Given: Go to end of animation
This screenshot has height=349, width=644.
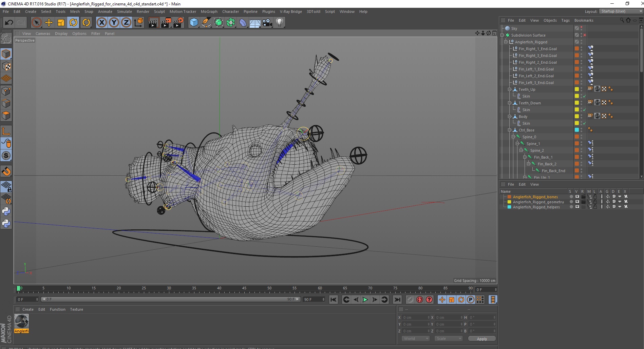Looking at the screenshot, I should coord(397,300).
